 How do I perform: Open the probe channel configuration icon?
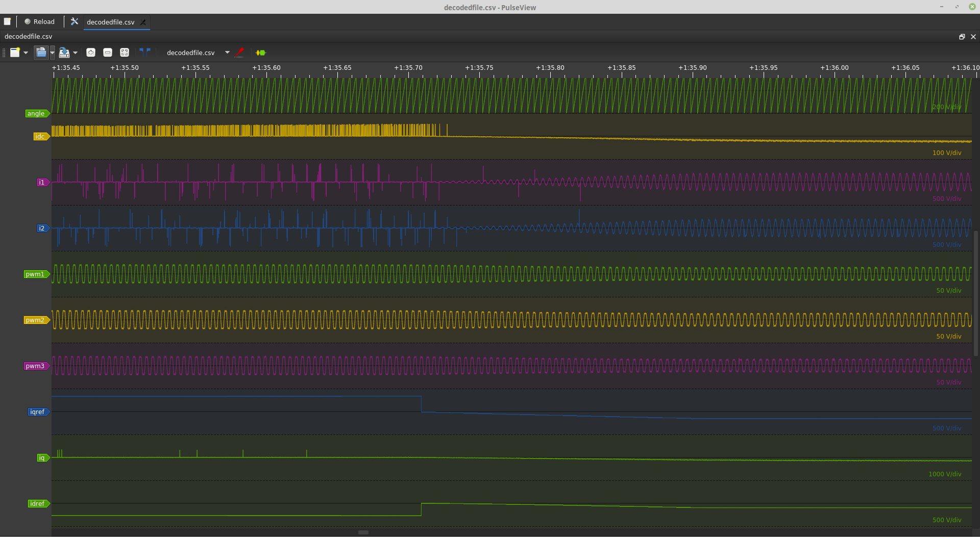(x=239, y=52)
